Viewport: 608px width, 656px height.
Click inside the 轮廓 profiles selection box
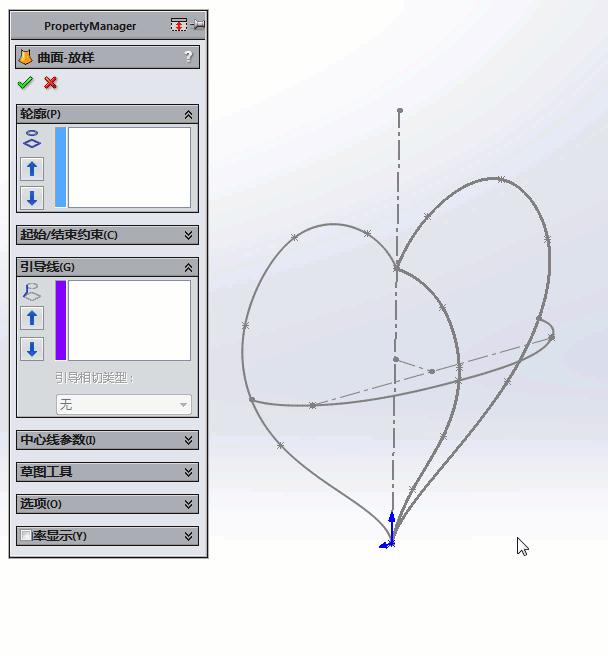coord(129,167)
